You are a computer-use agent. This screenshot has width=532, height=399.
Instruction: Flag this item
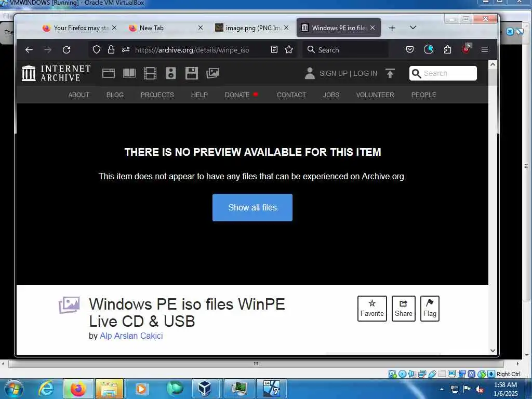pyautogui.click(x=430, y=309)
